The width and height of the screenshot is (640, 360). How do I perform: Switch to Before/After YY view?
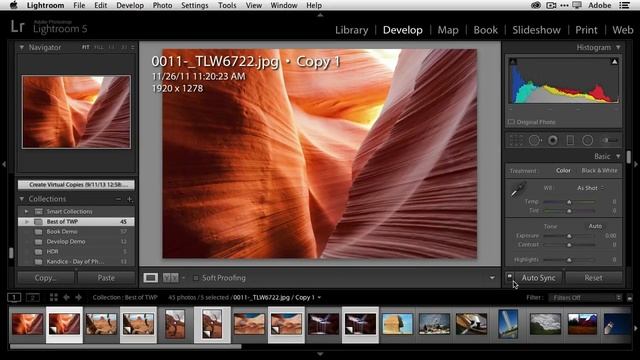(171, 278)
